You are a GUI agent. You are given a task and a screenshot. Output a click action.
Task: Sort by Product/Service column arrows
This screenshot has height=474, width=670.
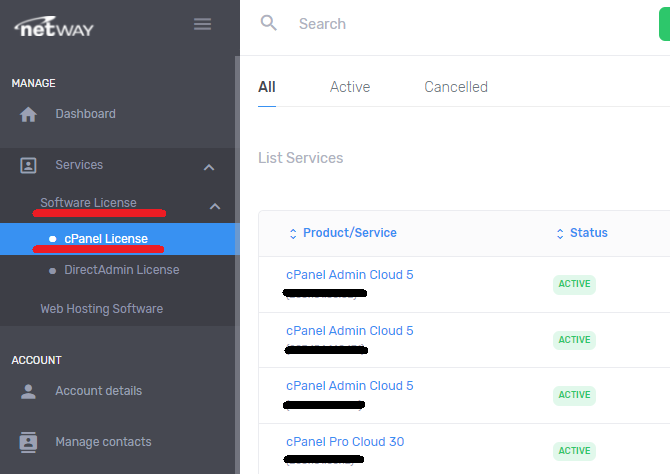pyautogui.click(x=293, y=233)
